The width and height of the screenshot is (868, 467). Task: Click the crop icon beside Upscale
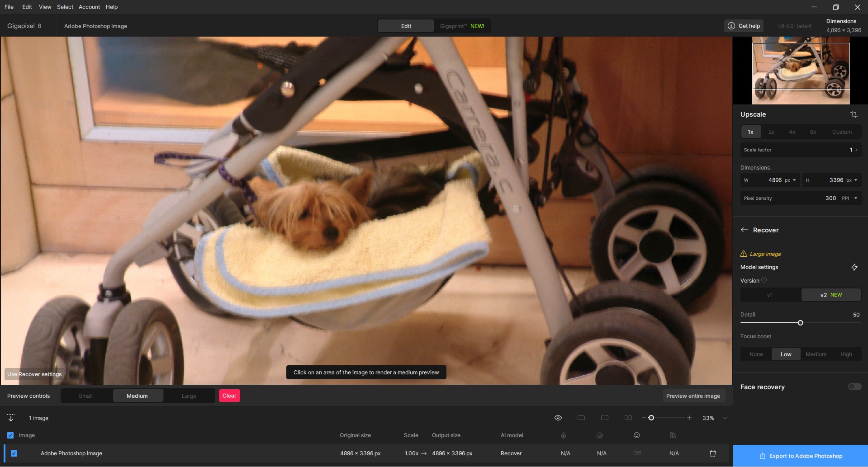click(x=854, y=114)
